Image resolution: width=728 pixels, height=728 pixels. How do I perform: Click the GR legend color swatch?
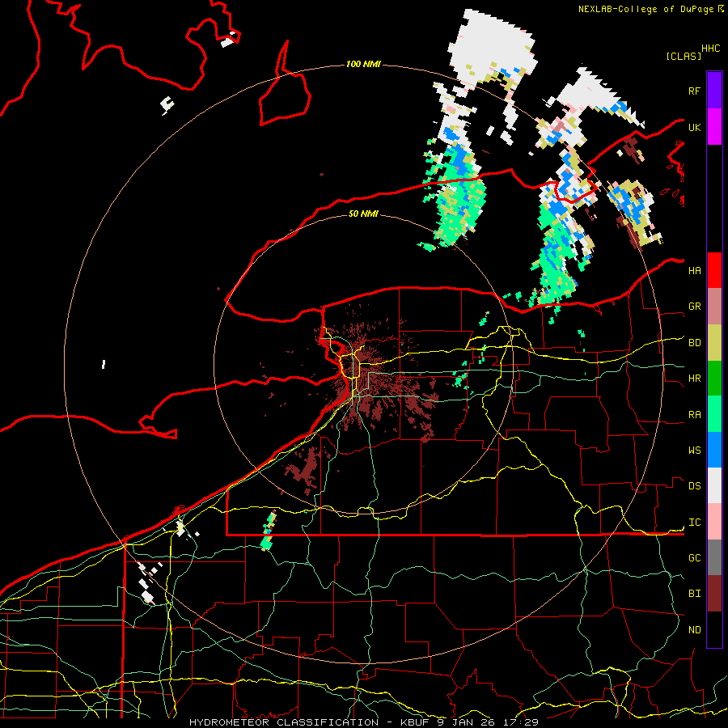pyautogui.click(x=714, y=307)
